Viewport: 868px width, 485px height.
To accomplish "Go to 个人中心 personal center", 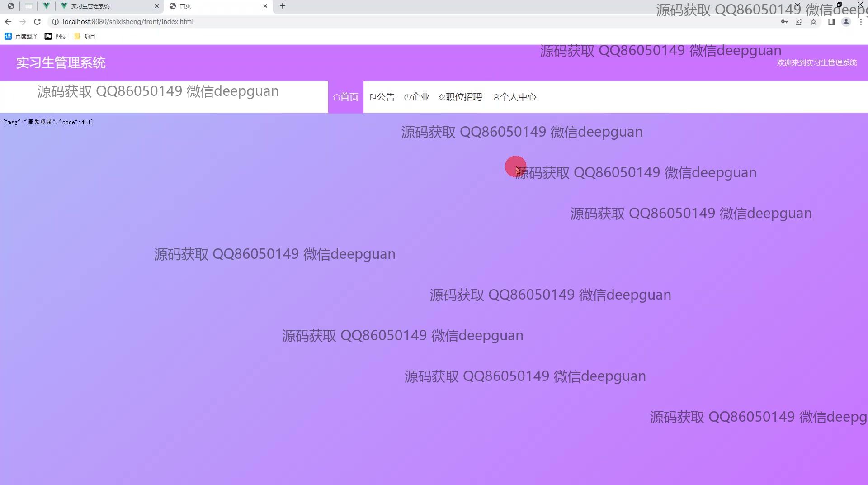I will click(514, 97).
